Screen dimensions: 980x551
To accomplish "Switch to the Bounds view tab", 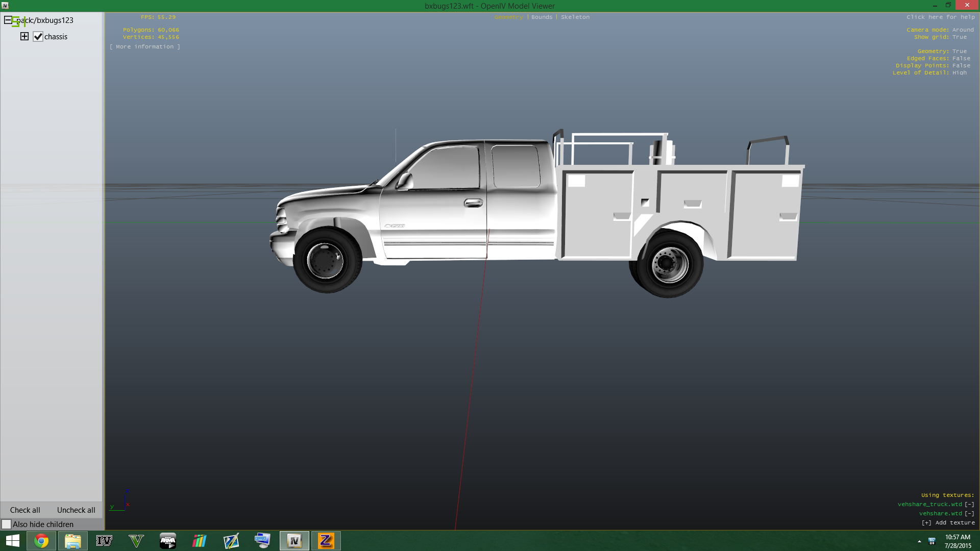I will (x=542, y=17).
